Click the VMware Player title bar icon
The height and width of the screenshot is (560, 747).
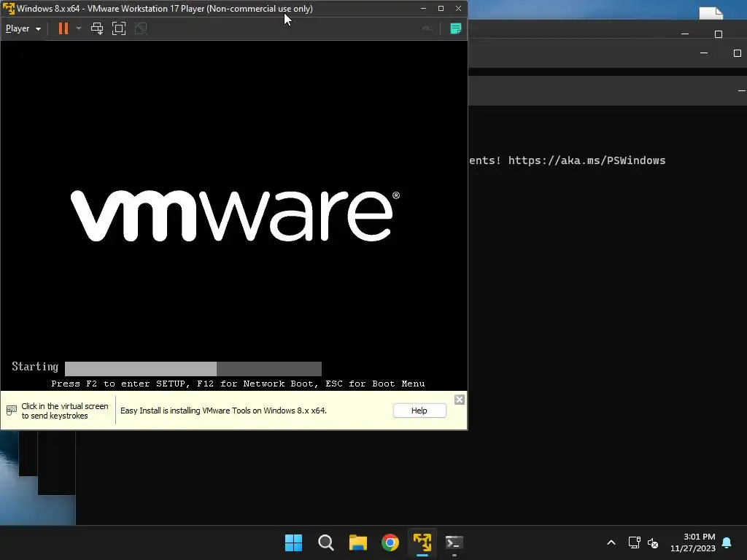tap(9, 9)
